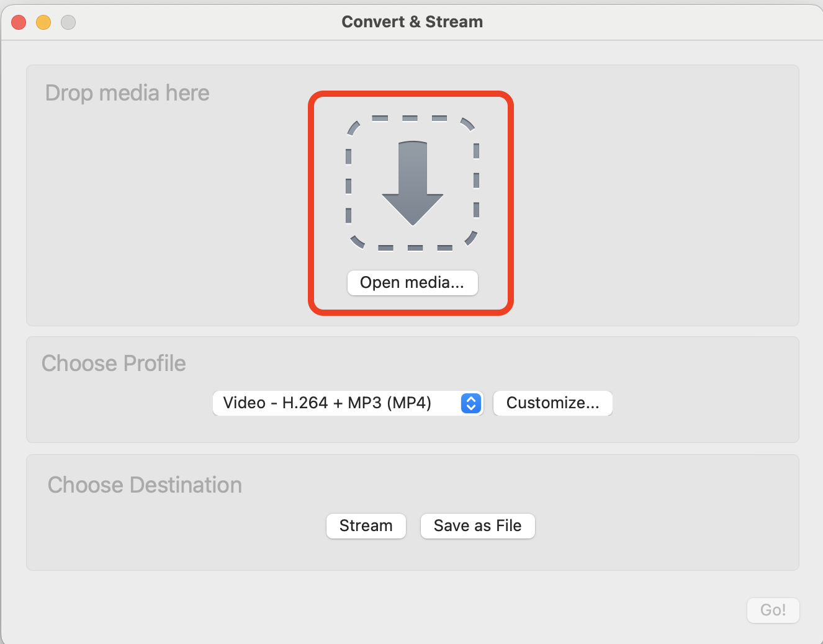Choose Save as File as destination
Screen dimensions: 823x644
pos(477,525)
